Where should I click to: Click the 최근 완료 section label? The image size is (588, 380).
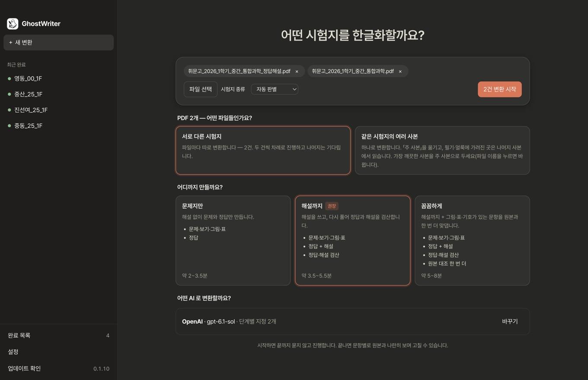click(16, 65)
